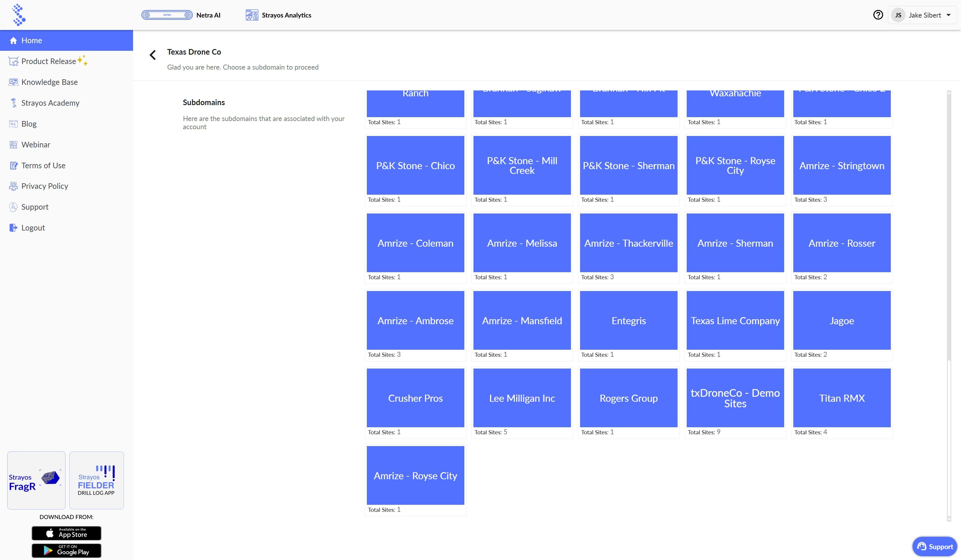
Task: Open the Amrize - Mansfield subdomain
Action: pyautogui.click(x=522, y=320)
